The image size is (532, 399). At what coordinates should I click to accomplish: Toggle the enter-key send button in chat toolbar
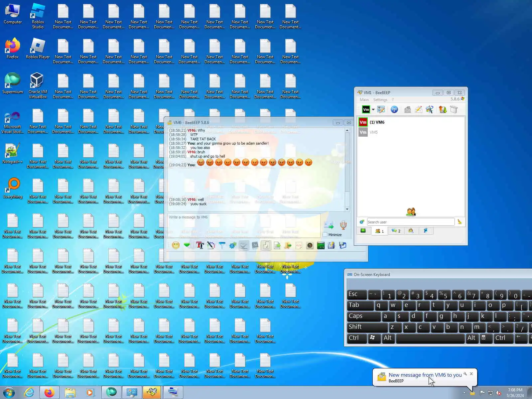(266, 245)
